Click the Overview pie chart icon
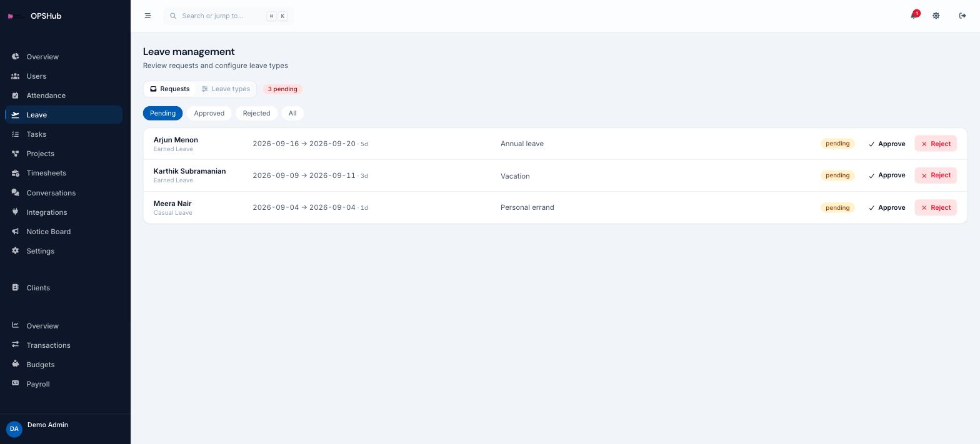Screen dimensions: 980x444 pos(15,56)
